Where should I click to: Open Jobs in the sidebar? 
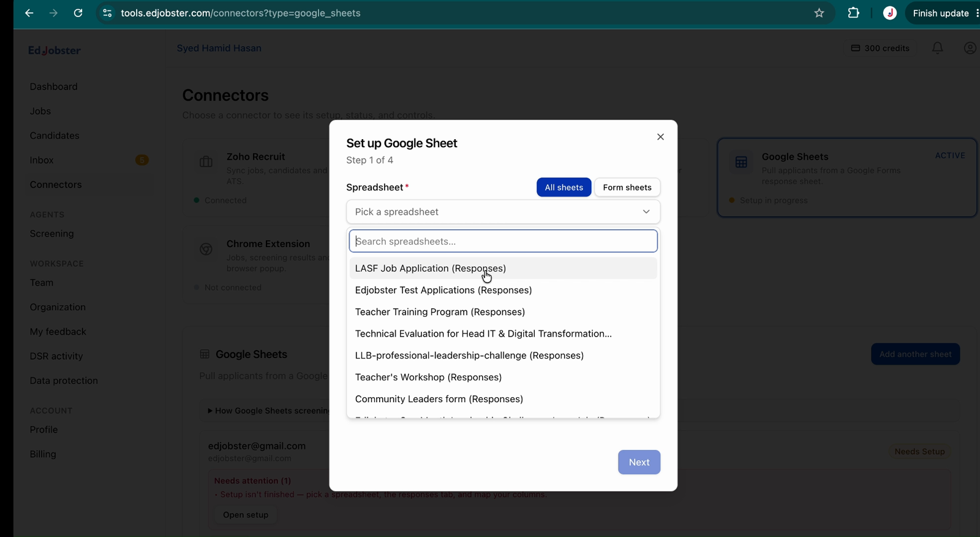(40, 111)
